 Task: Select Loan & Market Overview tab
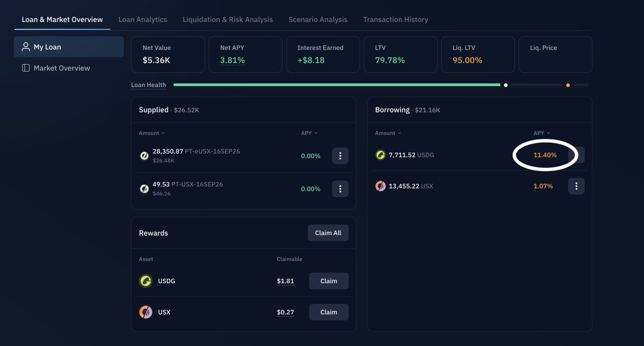pyautogui.click(x=62, y=19)
